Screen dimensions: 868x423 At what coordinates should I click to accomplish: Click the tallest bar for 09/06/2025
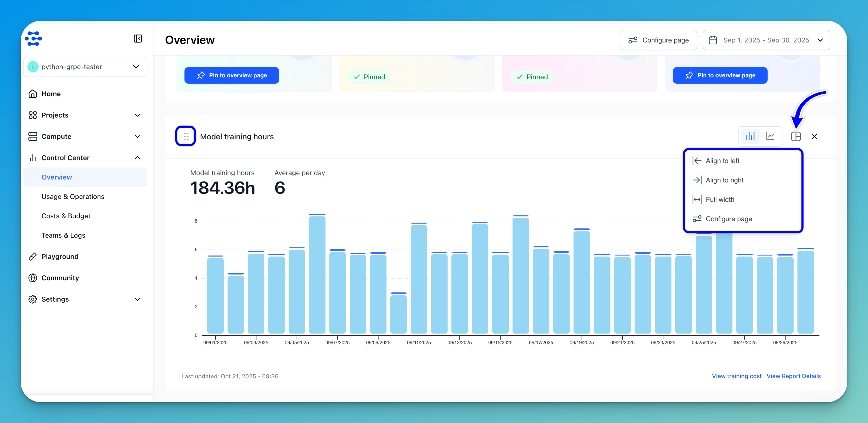317,274
